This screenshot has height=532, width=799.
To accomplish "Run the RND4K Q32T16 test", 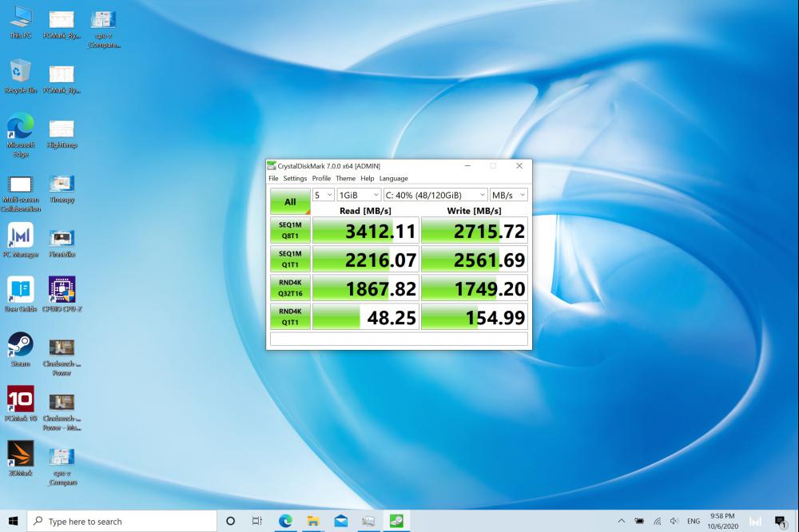I will tap(290, 288).
